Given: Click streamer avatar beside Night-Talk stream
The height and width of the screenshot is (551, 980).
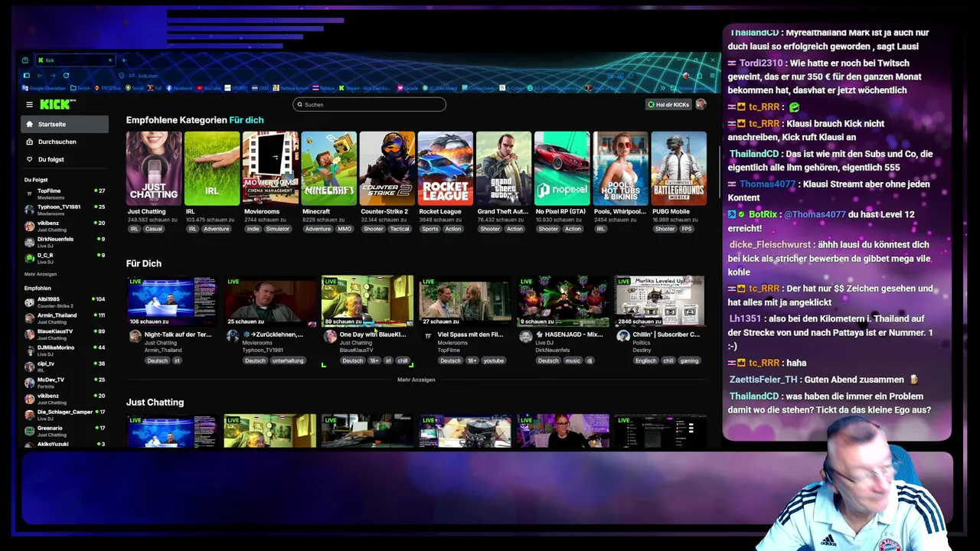Looking at the screenshot, I should coord(136,336).
